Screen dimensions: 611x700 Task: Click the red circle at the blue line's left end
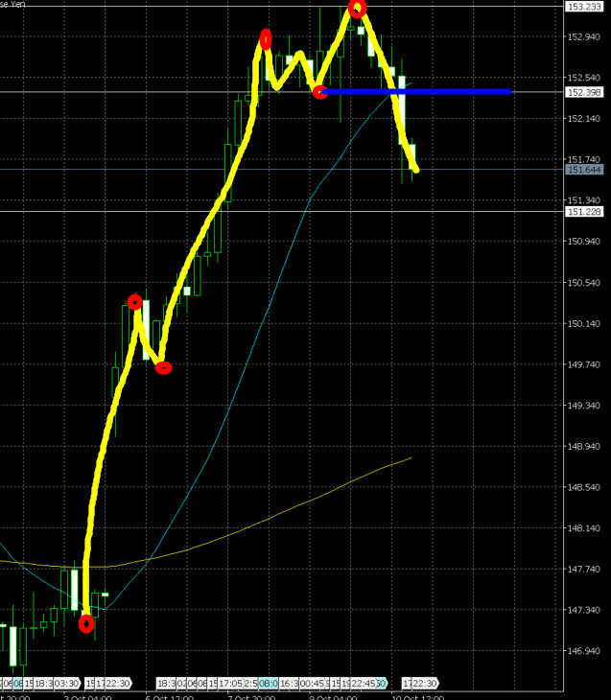(x=320, y=92)
